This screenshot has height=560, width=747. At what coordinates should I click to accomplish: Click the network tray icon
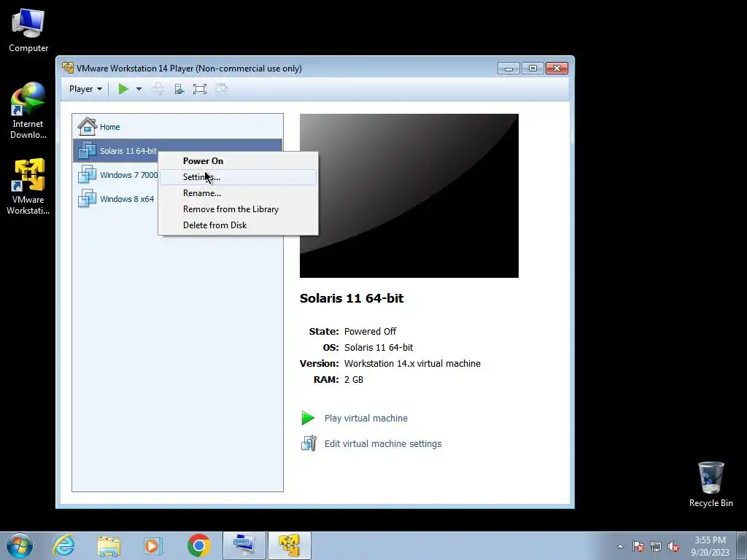pyautogui.click(x=656, y=546)
